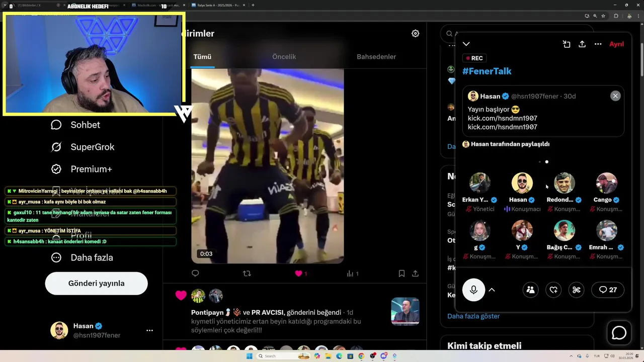Open Chrome three-dot menu
This screenshot has height=362, width=644.
click(x=637, y=16)
